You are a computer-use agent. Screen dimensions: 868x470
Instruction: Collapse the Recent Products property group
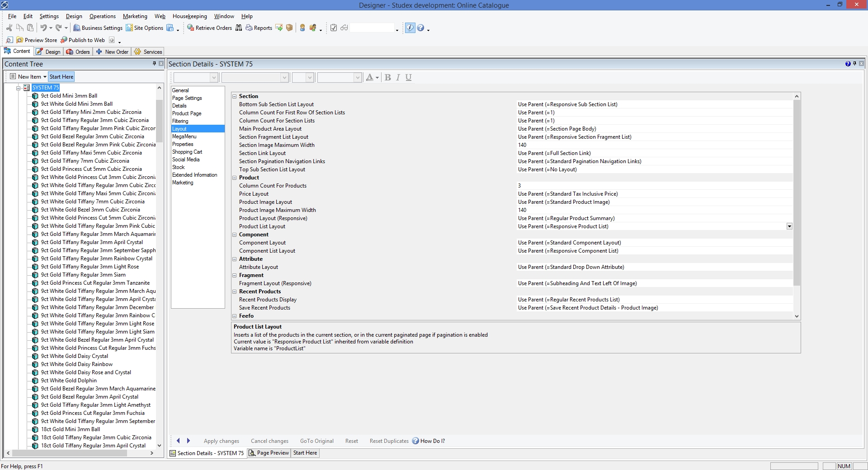(x=235, y=291)
